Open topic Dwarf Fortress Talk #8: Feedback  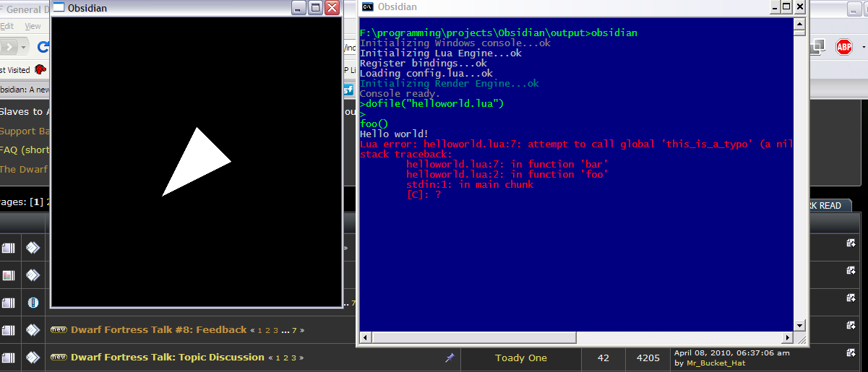click(159, 329)
